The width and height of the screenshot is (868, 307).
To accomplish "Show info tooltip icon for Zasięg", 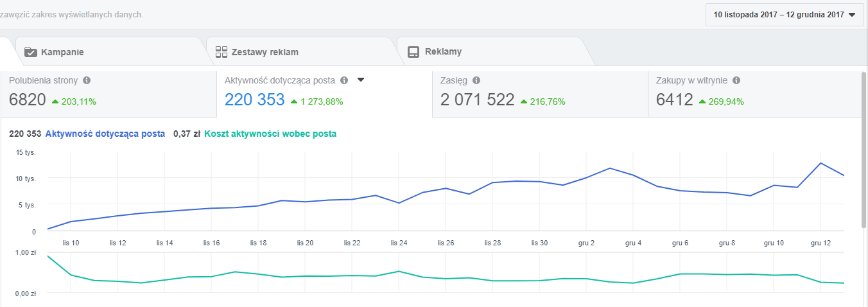I will tap(476, 80).
